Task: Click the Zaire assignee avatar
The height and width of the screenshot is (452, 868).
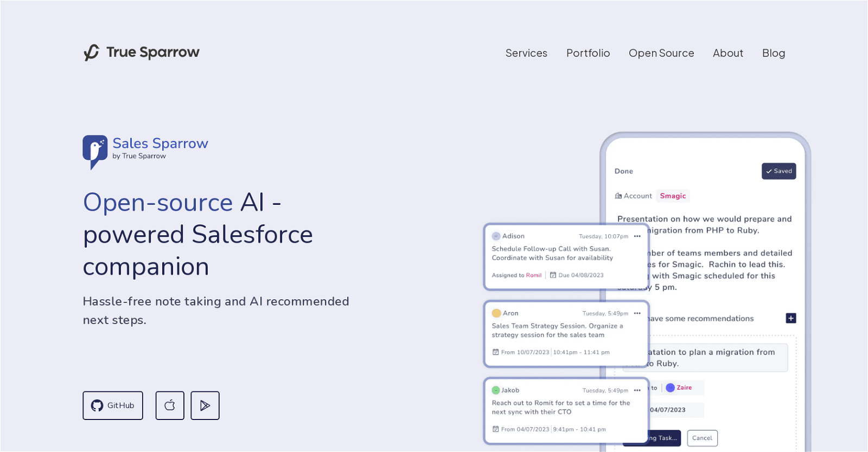Action: (x=670, y=388)
